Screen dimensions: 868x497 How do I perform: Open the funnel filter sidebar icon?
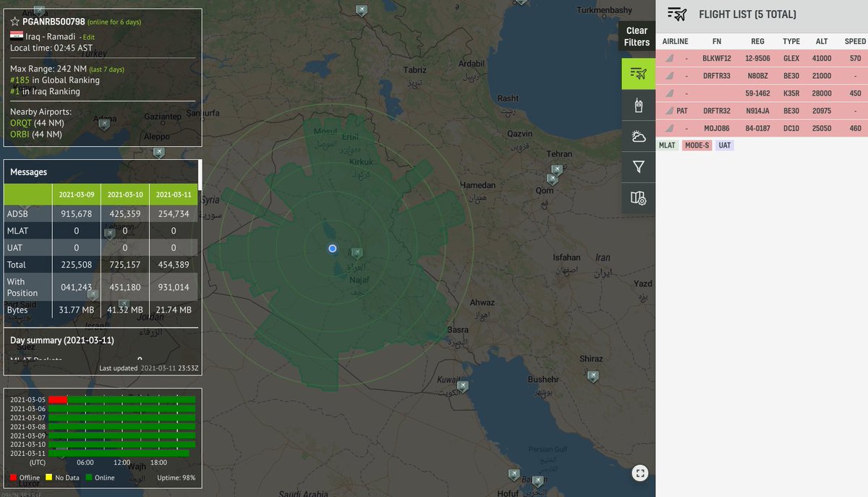[638, 167]
